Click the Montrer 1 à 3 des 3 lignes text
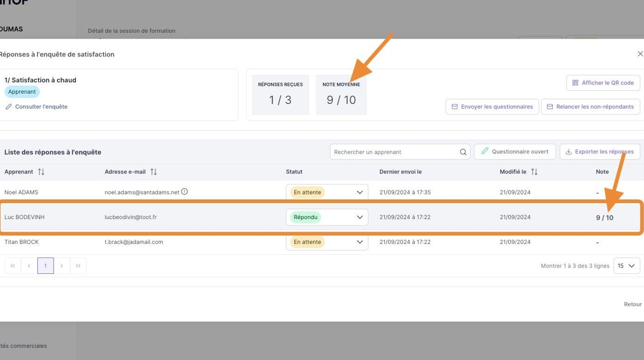Image resolution: width=644 pixels, height=360 pixels. [x=575, y=266]
